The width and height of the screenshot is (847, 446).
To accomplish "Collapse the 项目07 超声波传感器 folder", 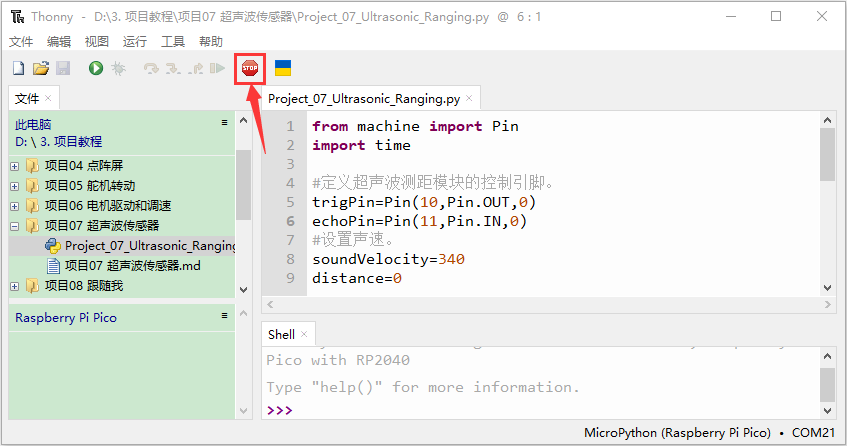I will (x=15, y=226).
